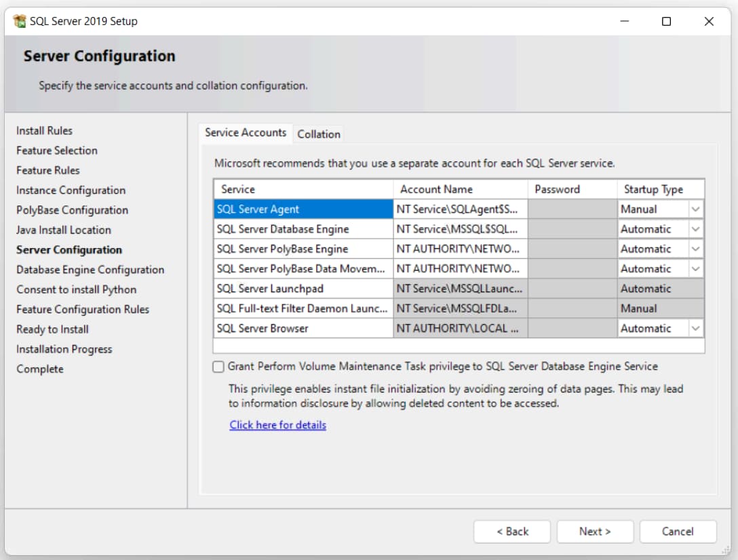Edit the SQL Server Database Engine account name
738x560 pixels.
click(460, 229)
